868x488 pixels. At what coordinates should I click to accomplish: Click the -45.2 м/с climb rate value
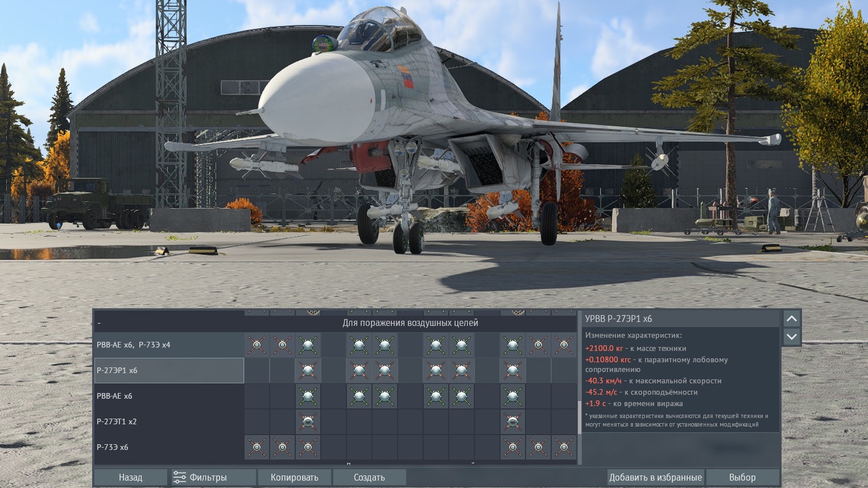(601, 392)
